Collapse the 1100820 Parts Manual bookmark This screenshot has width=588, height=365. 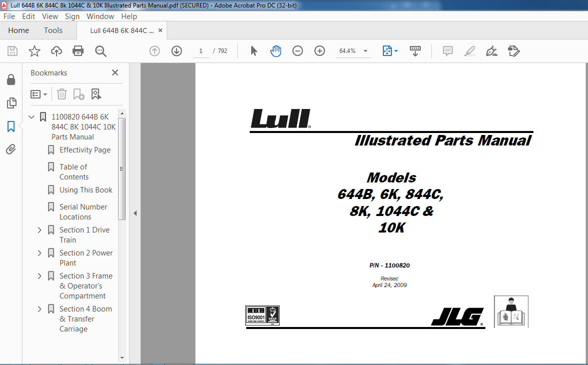pos(32,117)
